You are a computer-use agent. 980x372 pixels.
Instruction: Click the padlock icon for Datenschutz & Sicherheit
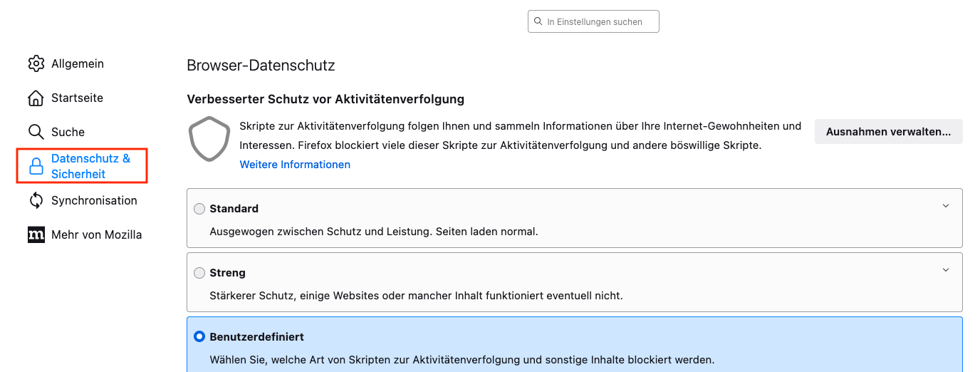[36, 166]
